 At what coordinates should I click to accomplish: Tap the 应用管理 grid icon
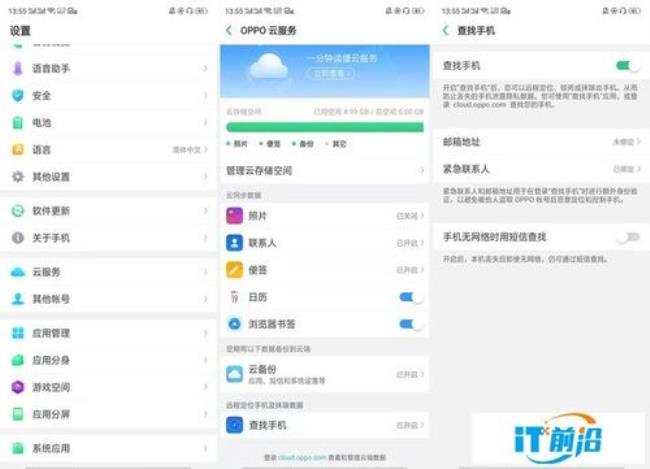pos(18,333)
